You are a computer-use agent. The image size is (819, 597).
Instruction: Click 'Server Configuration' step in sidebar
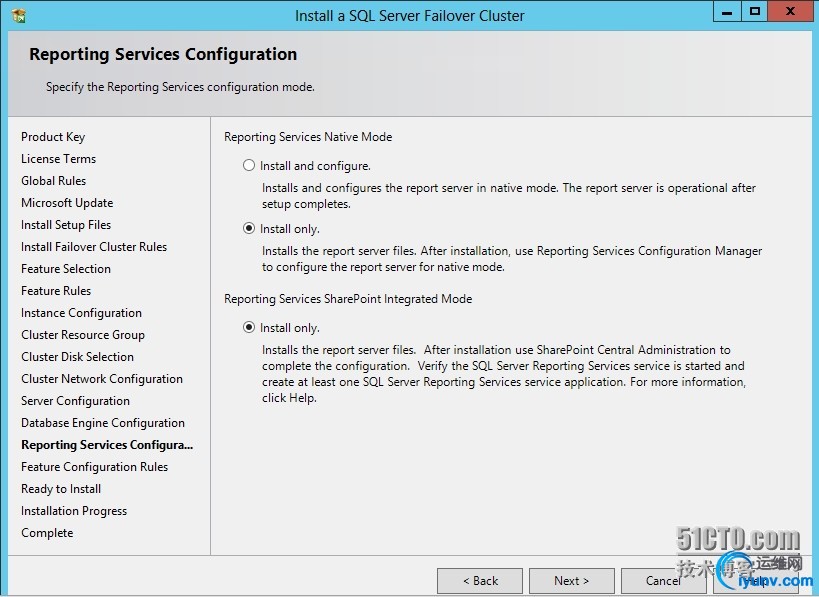75,401
